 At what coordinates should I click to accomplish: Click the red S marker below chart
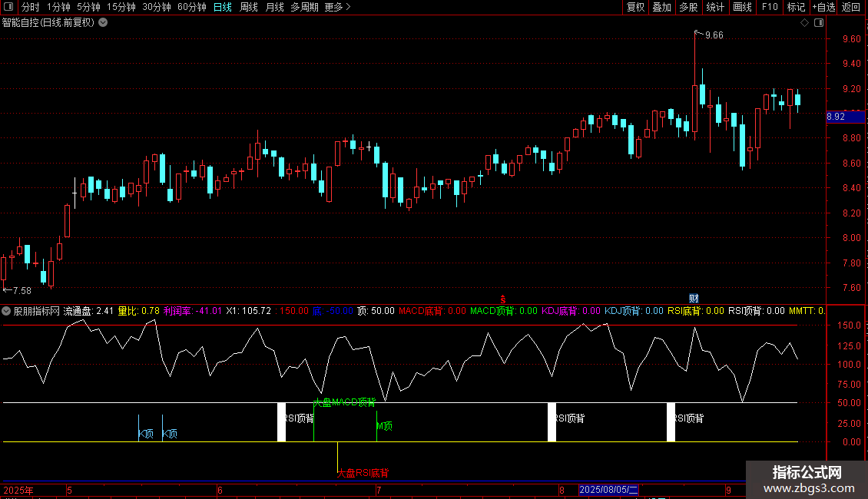coord(502,299)
